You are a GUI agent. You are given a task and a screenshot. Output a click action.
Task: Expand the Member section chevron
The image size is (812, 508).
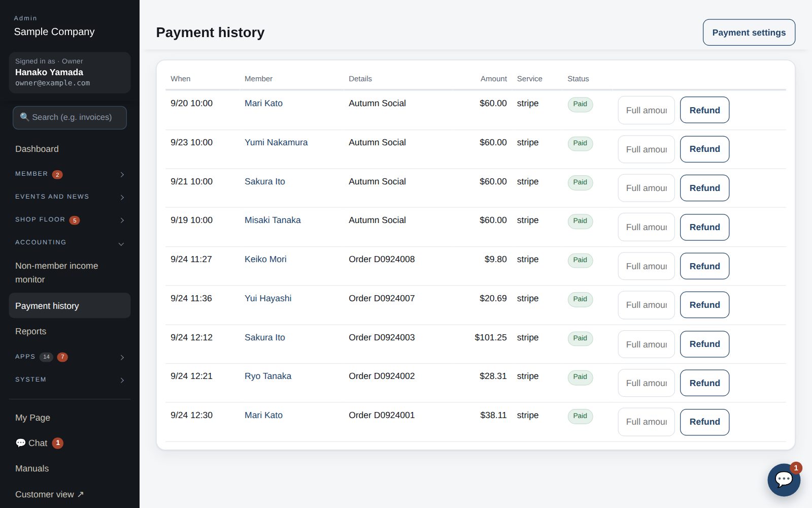122,174
